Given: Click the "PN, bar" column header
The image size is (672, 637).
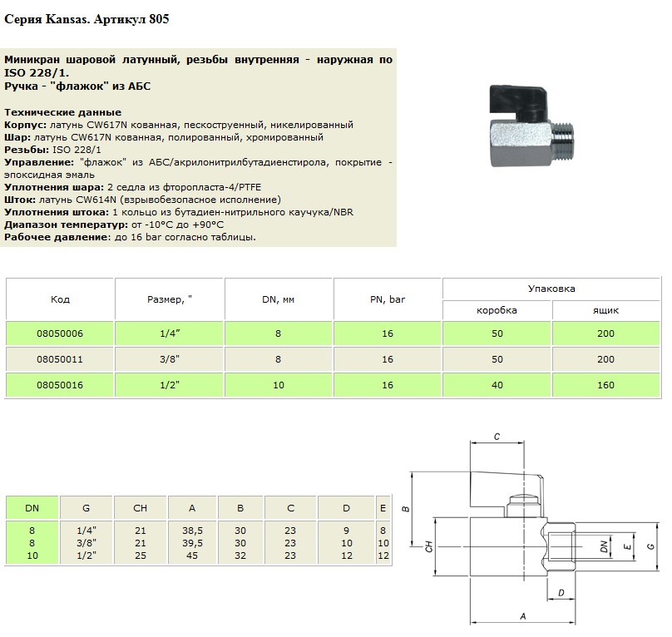Looking at the screenshot, I should pyautogui.click(x=388, y=299).
